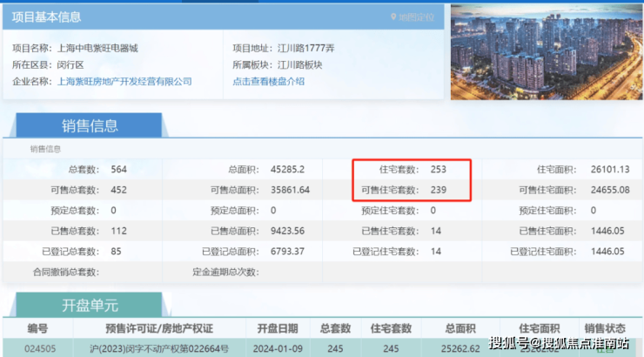This screenshot has height=357, width=644.
Task: Open the 地图定位 map positioning link
Action: (416, 17)
